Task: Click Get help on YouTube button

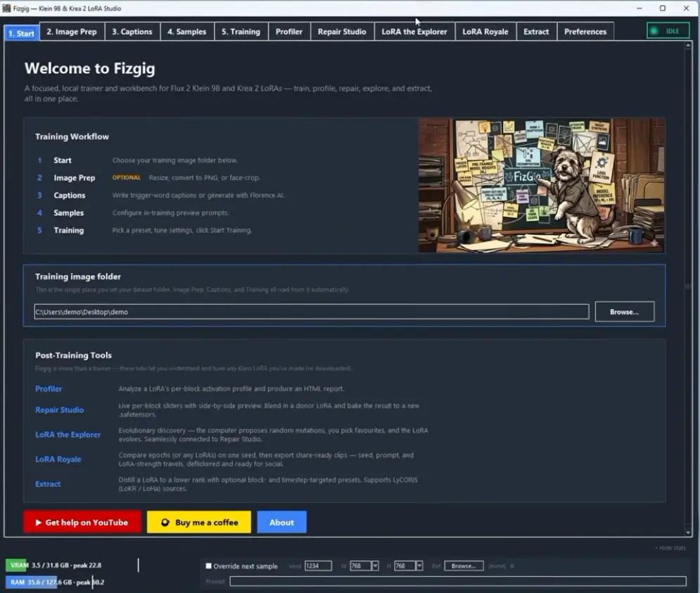Action: coord(82,522)
